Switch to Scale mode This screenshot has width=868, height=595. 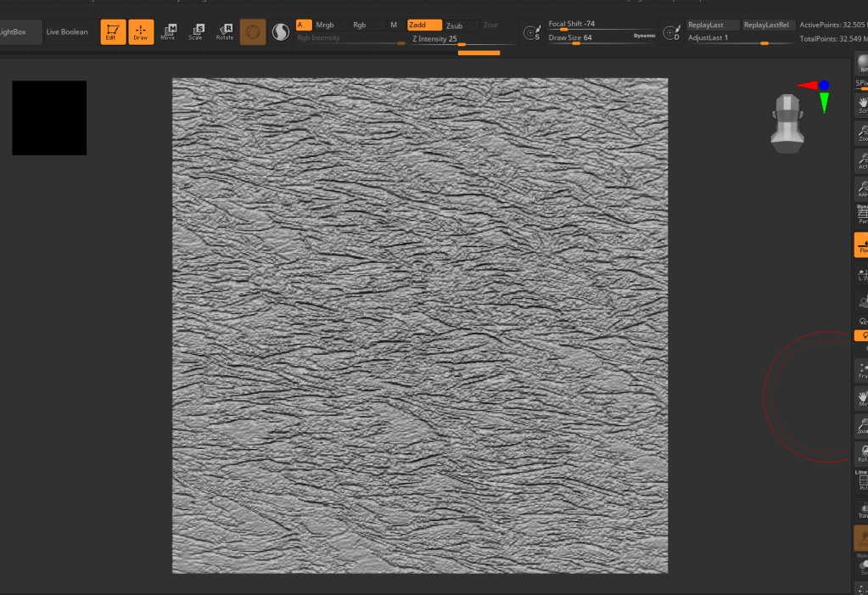196,32
